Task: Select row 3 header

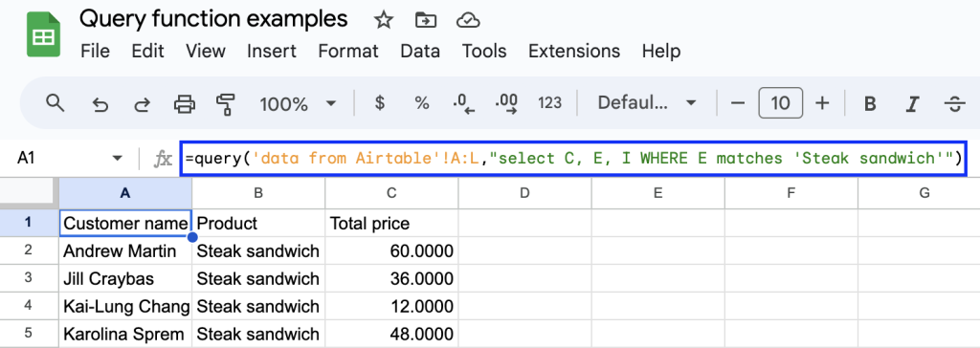Action: click(29, 278)
